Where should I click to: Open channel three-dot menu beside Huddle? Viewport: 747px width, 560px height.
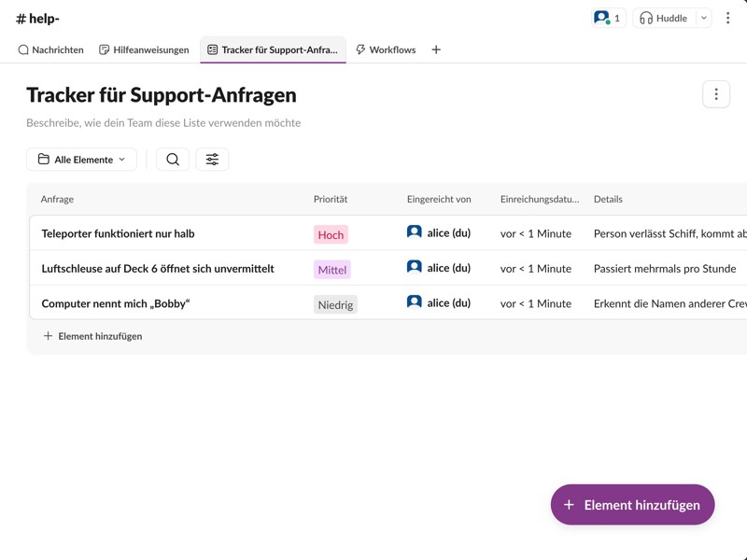727,18
